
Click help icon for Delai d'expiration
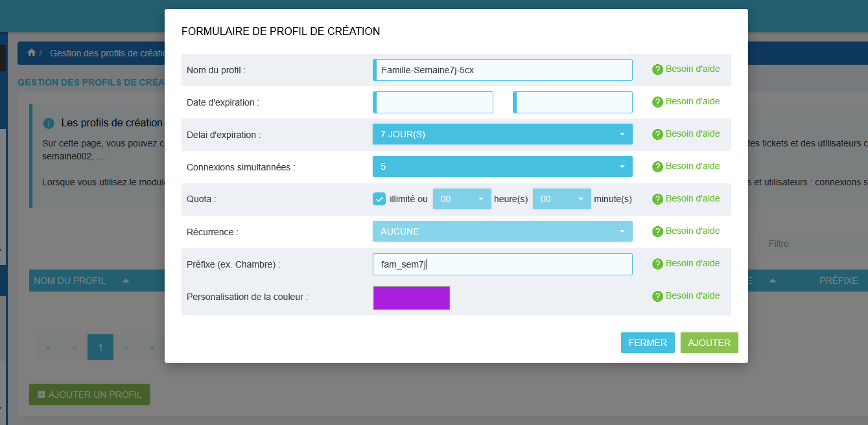tap(657, 134)
